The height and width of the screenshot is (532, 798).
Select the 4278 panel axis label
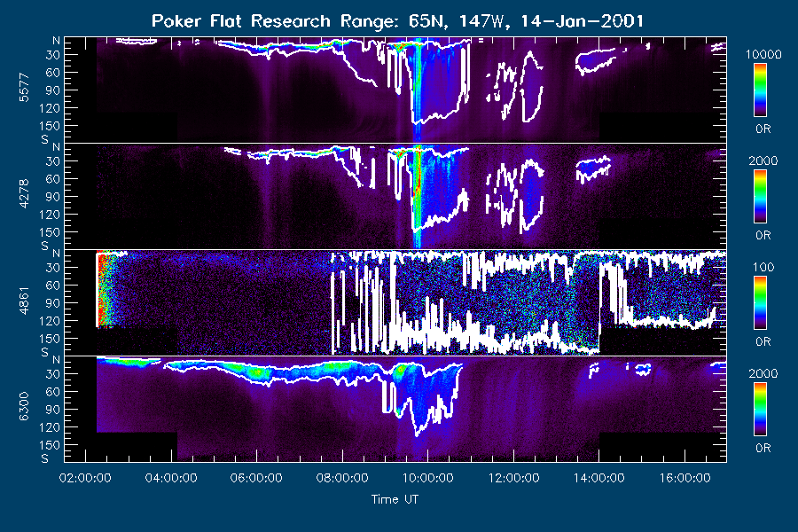[24, 194]
